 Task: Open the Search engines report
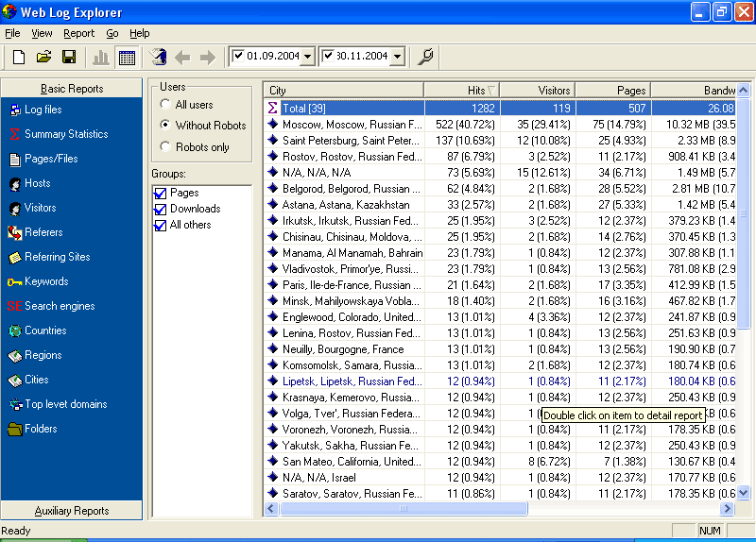click(51, 306)
